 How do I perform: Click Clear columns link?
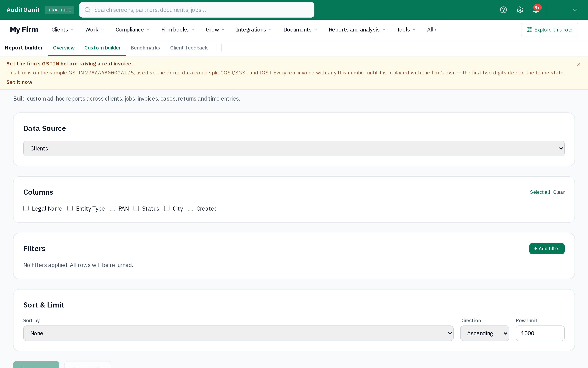pyautogui.click(x=559, y=192)
